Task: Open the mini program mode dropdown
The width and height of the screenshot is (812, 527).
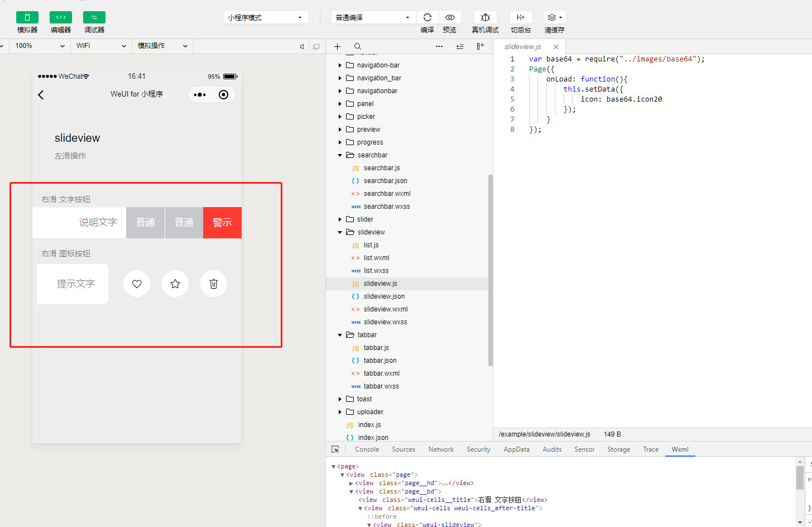Action: (266, 17)
